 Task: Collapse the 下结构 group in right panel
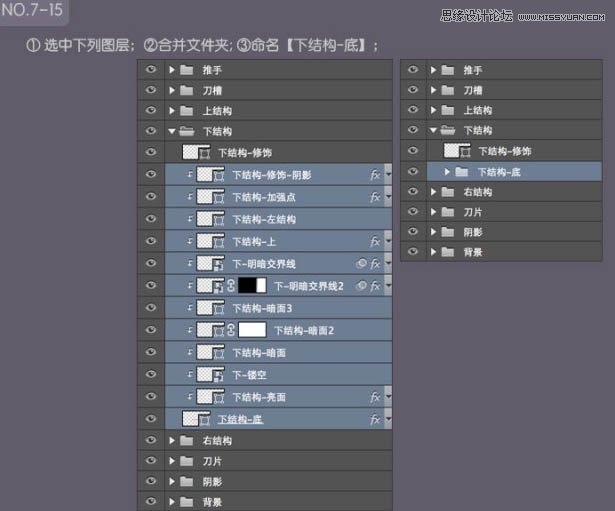[433, 130]
